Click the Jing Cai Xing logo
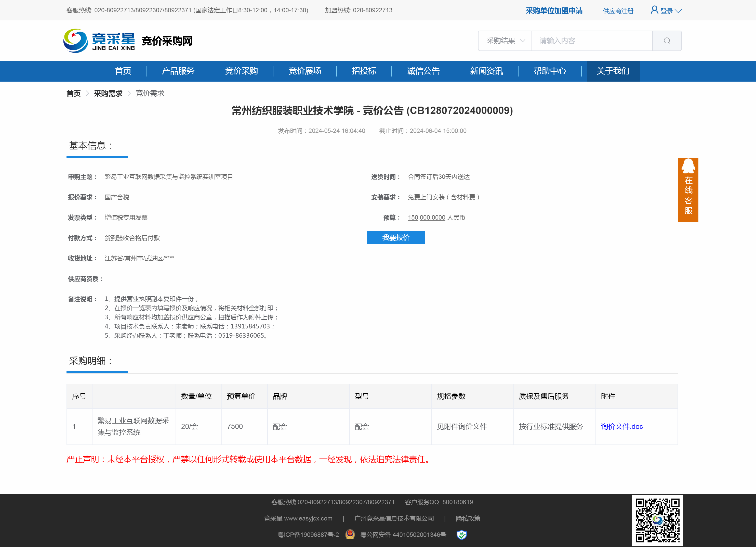756x547 pixels. pos(99,41)
